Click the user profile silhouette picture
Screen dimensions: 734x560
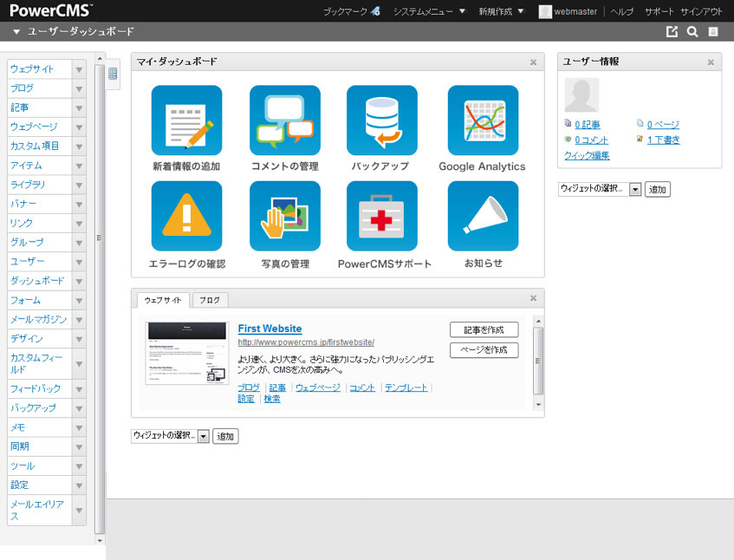pos(581,95)
